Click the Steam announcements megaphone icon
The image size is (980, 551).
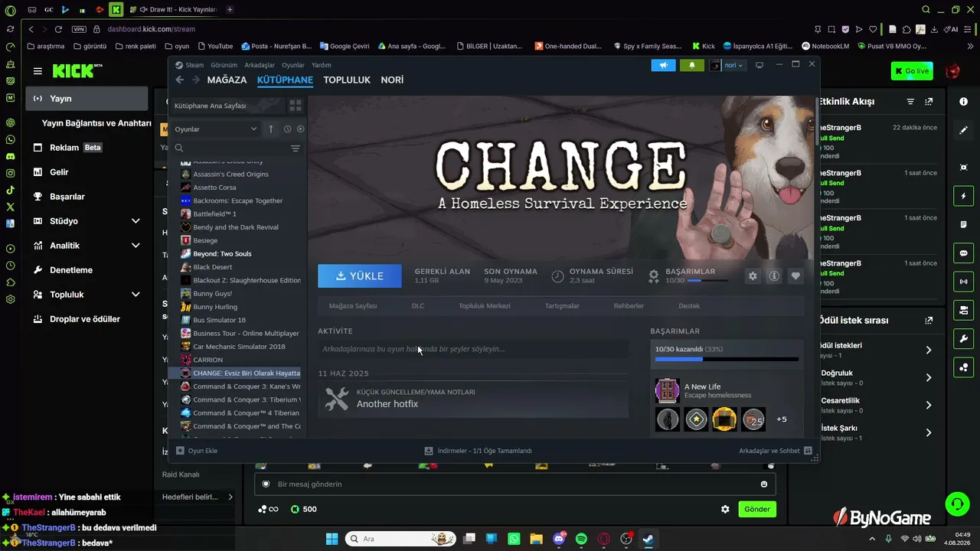click(x=664, y=65)
